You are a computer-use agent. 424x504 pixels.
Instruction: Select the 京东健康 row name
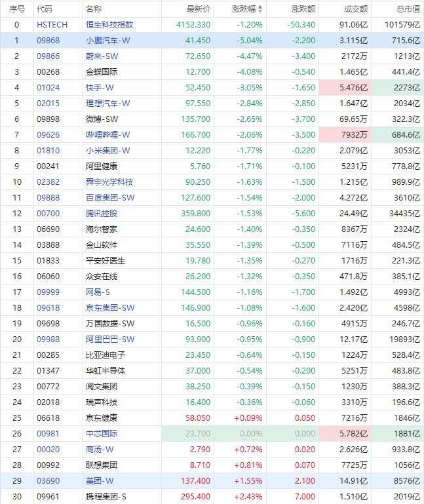tap(102, 419)
